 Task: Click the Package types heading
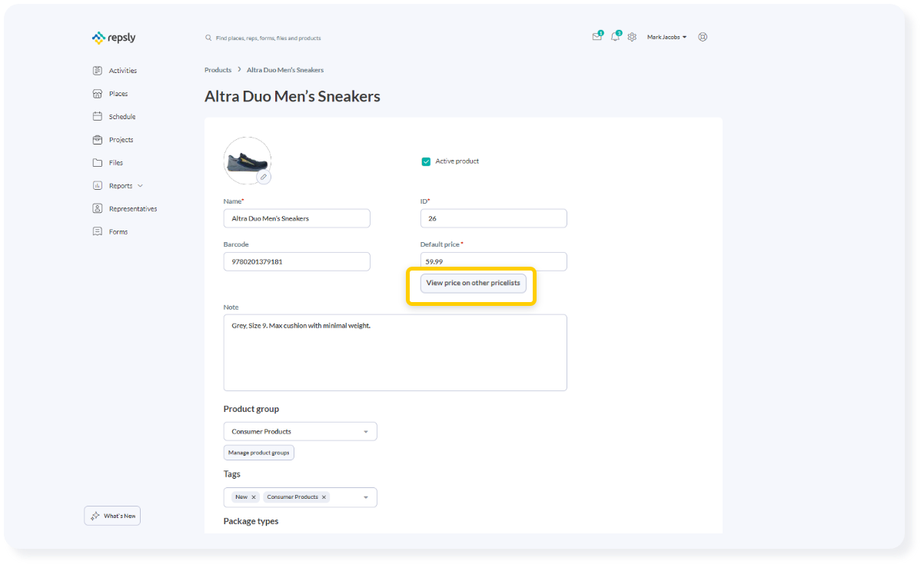251,521
